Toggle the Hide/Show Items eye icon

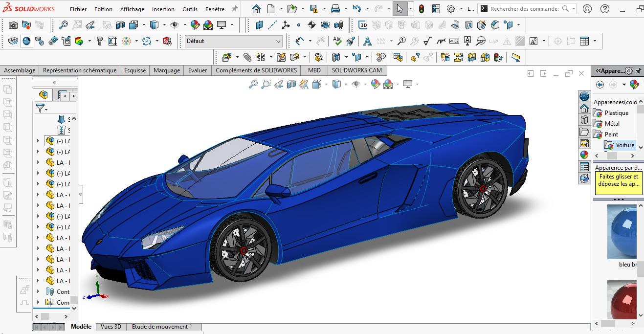pyautogui.click(x=356, y=84)
